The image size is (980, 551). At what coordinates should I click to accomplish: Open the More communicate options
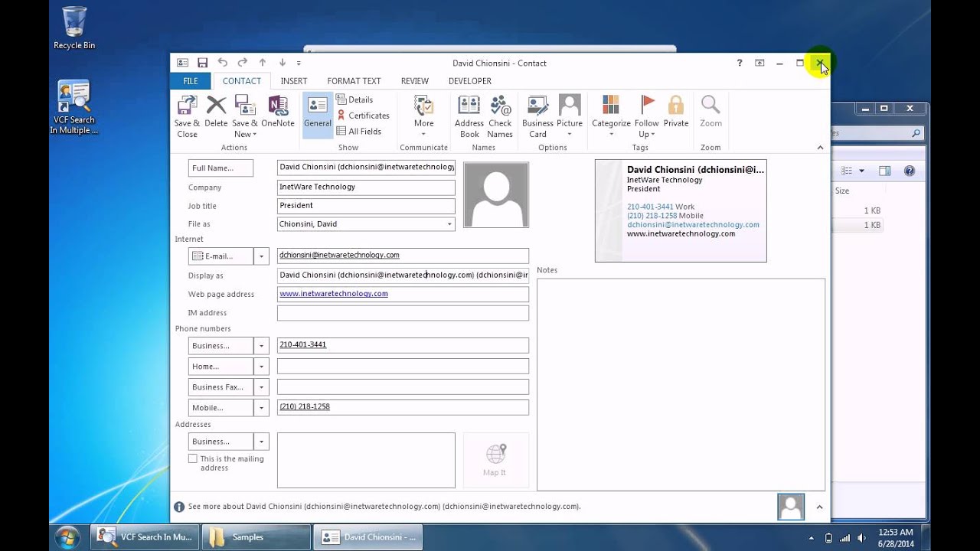pyautogui.click(x=423, y=116)
